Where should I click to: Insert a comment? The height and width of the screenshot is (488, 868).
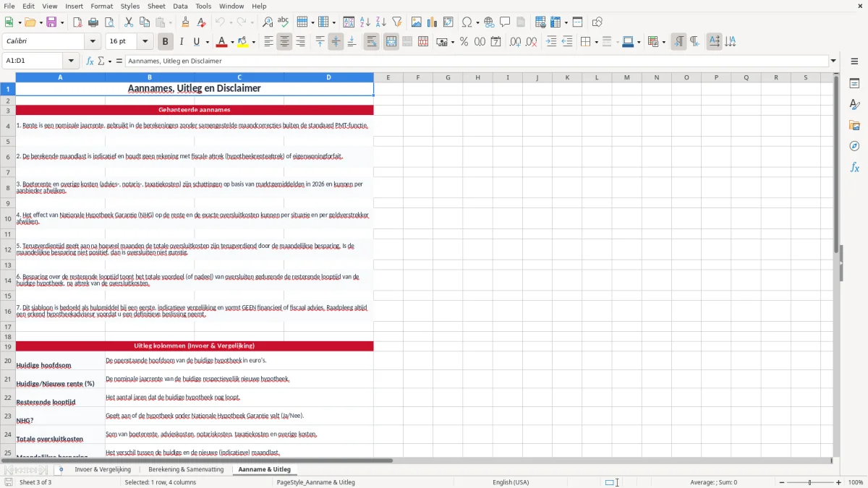(x=505, y=22)
